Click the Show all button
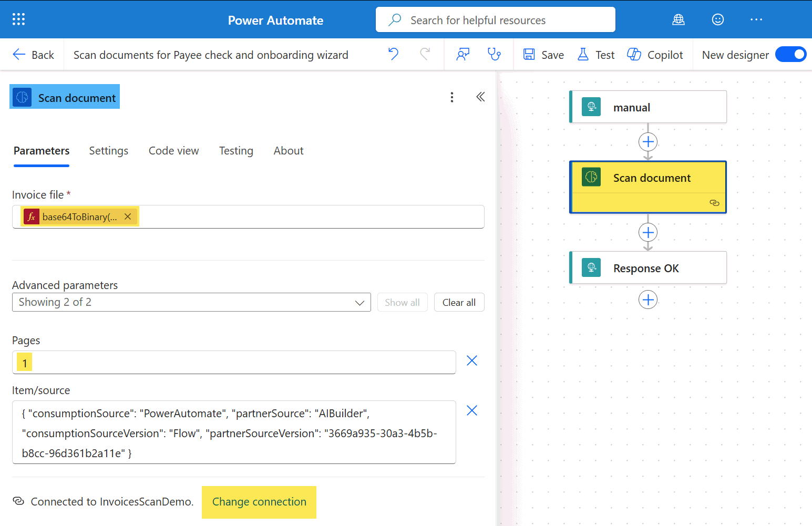 coord(402,302)
